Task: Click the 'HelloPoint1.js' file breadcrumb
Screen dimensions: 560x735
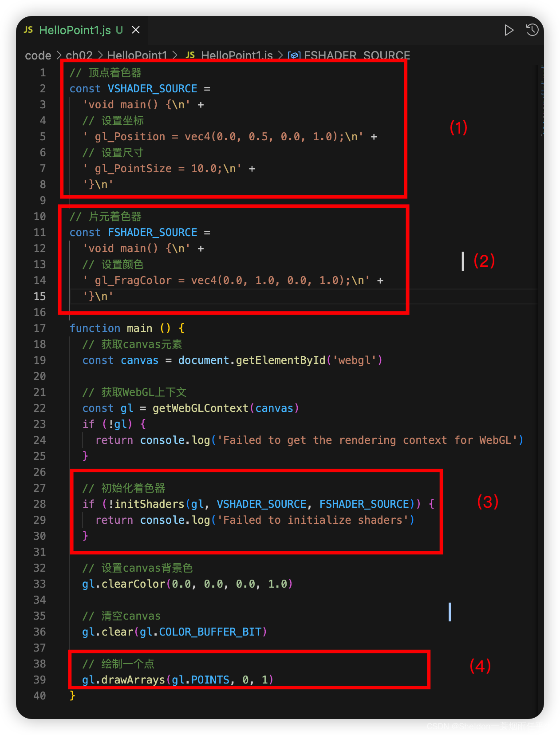Action: pyautogui.click(x=237, y=55)
